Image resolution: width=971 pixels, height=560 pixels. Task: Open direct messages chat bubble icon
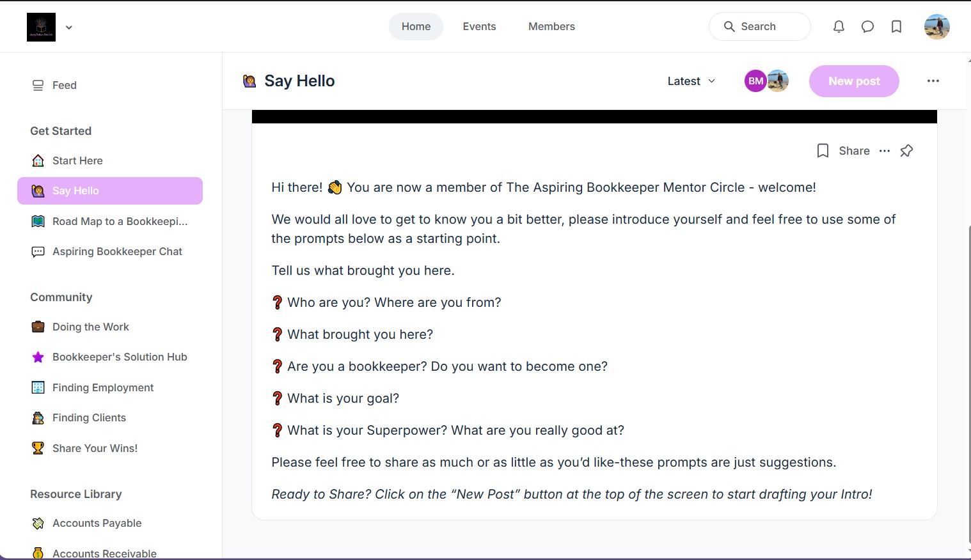click(867, 27)
